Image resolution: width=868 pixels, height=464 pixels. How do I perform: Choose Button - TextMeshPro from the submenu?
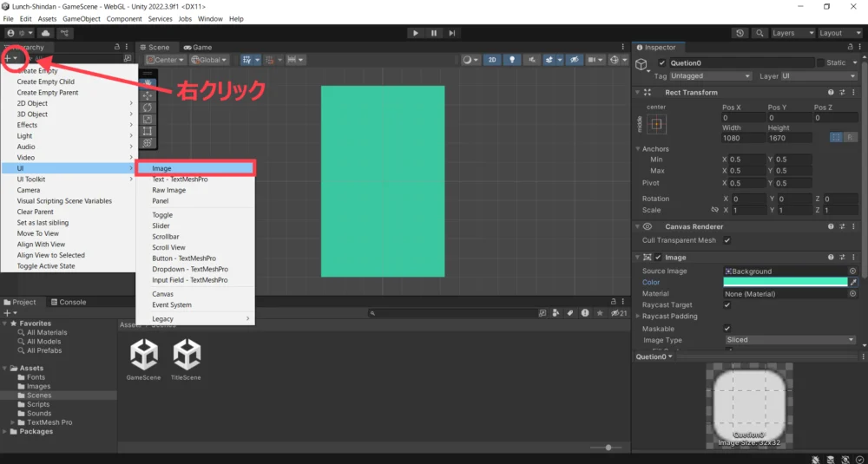(x=195, y=258)
